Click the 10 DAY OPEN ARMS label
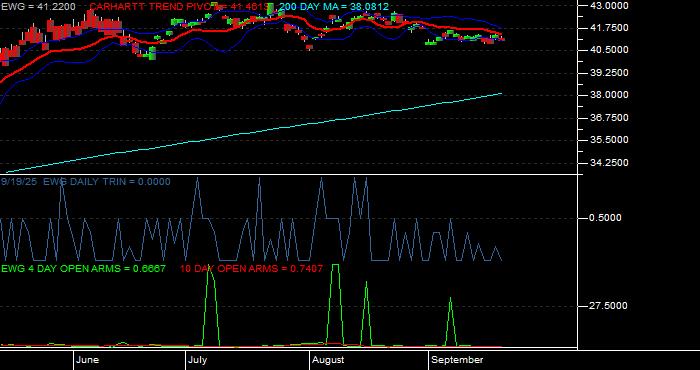Screen dimensions: 700x370 point(251,269)
